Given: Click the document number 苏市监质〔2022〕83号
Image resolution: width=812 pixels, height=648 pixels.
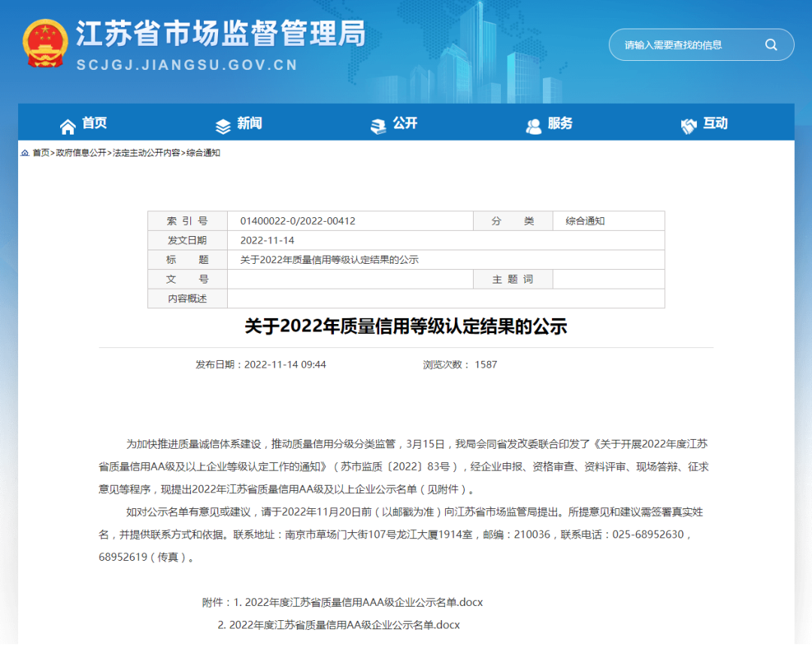Looking at the screenshot, I should [x=395, y=467].
